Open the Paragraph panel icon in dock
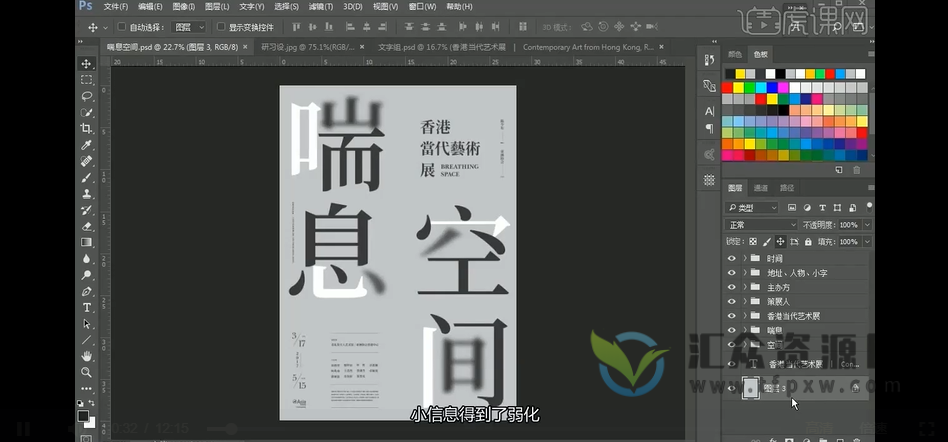The width and height of the screenshot is (948, 442). click(x=710, y=129)
